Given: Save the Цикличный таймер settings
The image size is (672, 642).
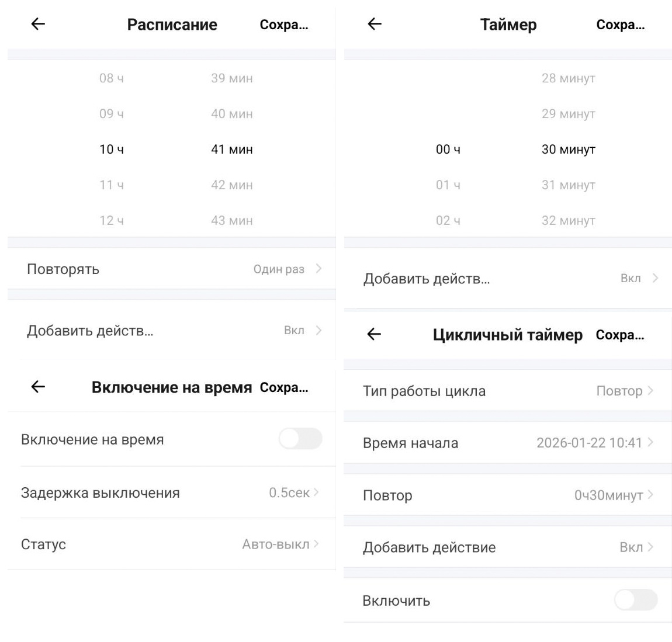Looking at the screenshot, I should point(620,335).
